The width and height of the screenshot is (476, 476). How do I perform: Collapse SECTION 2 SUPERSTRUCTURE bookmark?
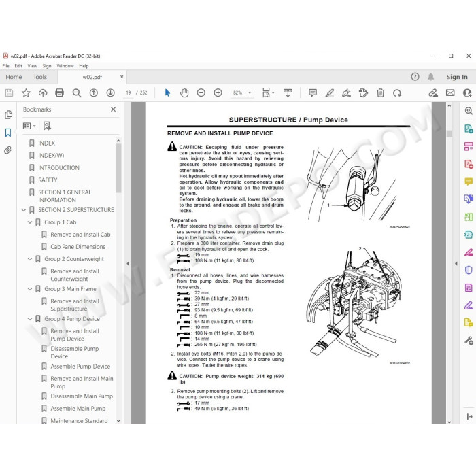tap(24, 210)
